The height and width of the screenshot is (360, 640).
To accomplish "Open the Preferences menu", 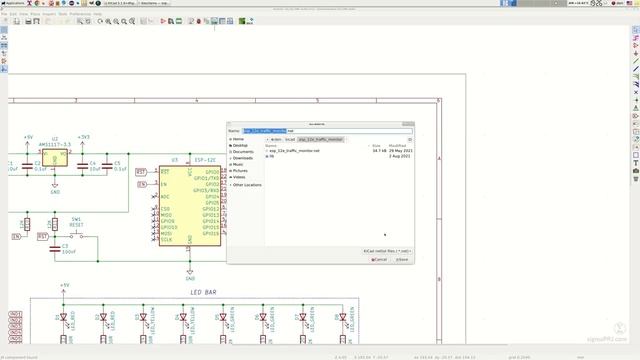I will click(80, 14).
